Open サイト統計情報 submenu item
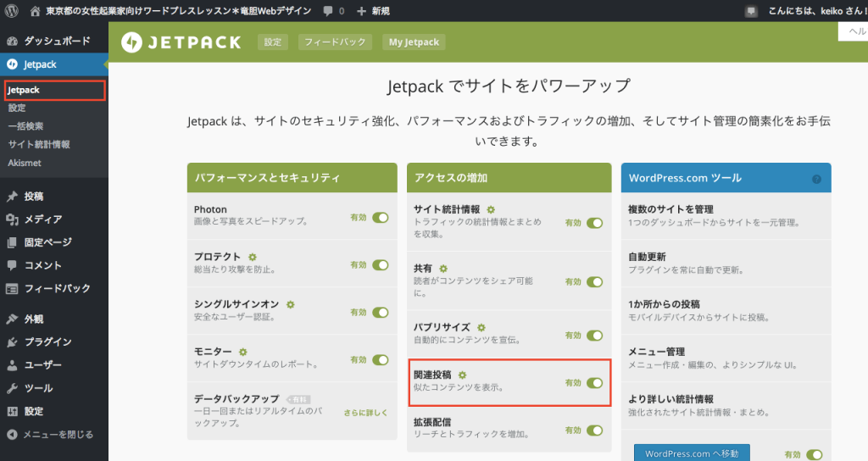 point(39,144)
